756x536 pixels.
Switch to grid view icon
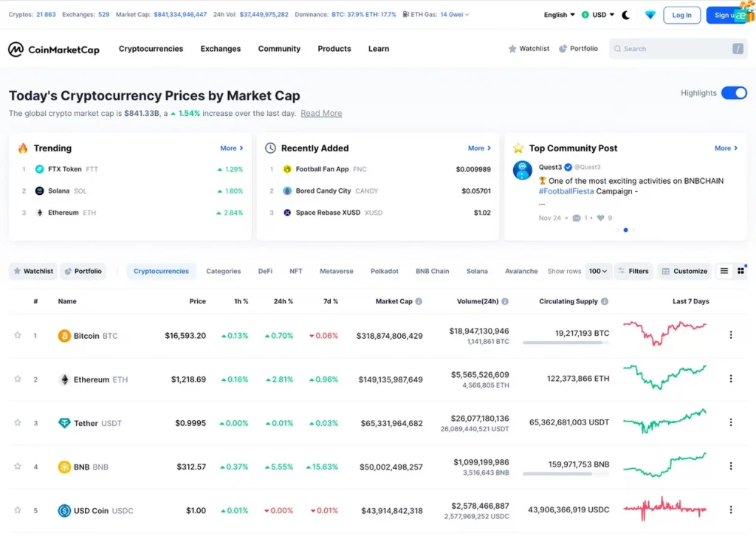[x=740, y=271]
